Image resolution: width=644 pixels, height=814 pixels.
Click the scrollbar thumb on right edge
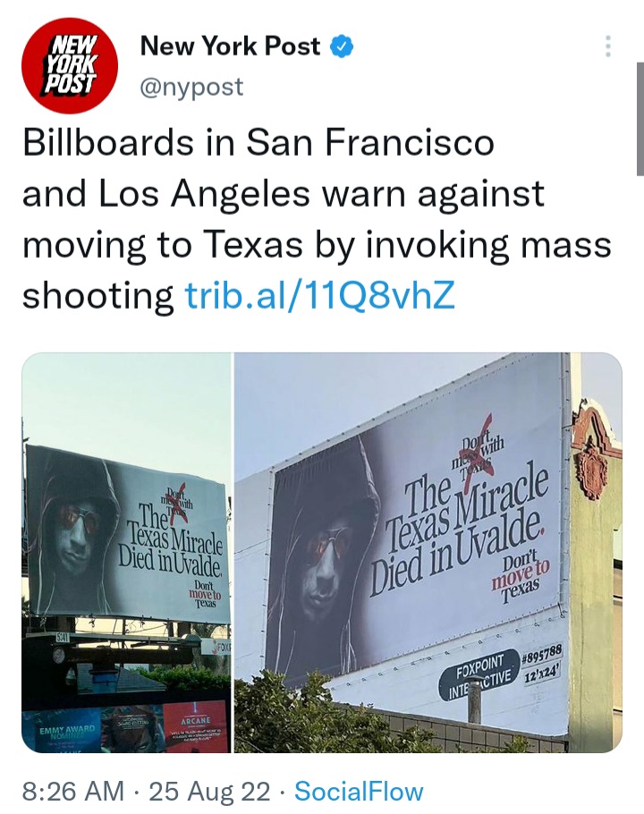pos(640,119)
